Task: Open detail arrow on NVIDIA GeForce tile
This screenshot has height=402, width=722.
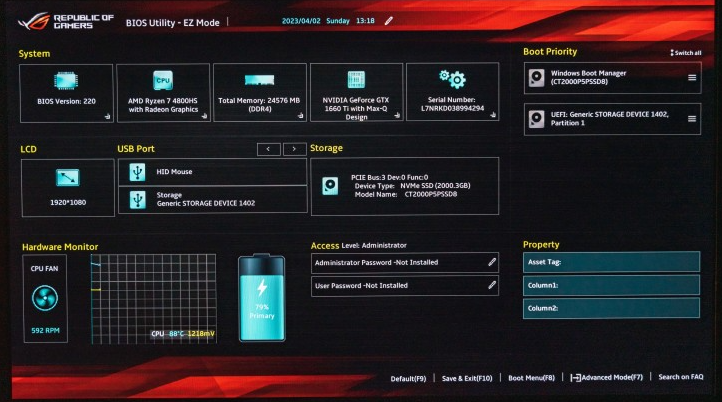Action: point(397,115)
